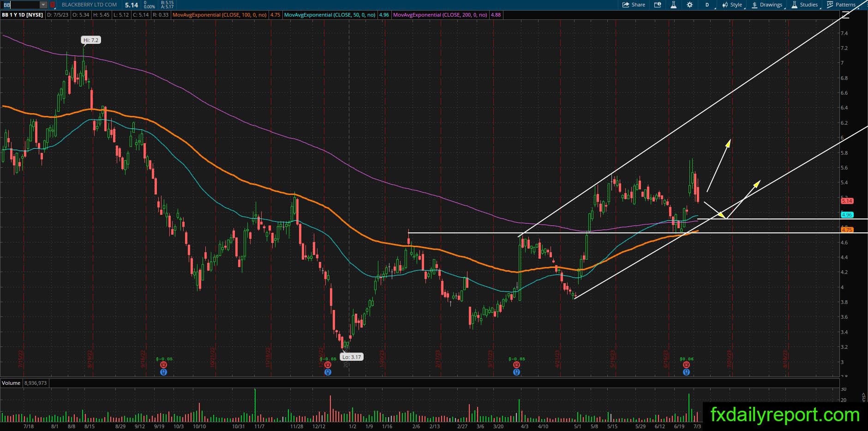Screen dimensions: 868x431
Task: Click the red link icon beside the symbol box
Action: [x=52, y=5]
